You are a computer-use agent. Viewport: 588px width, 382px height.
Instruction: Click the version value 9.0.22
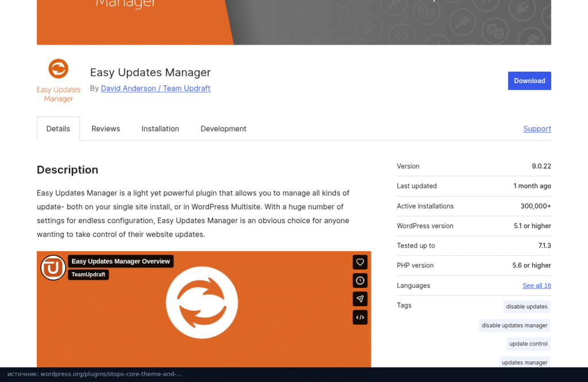pyautogui.click(x=541, y=166)
